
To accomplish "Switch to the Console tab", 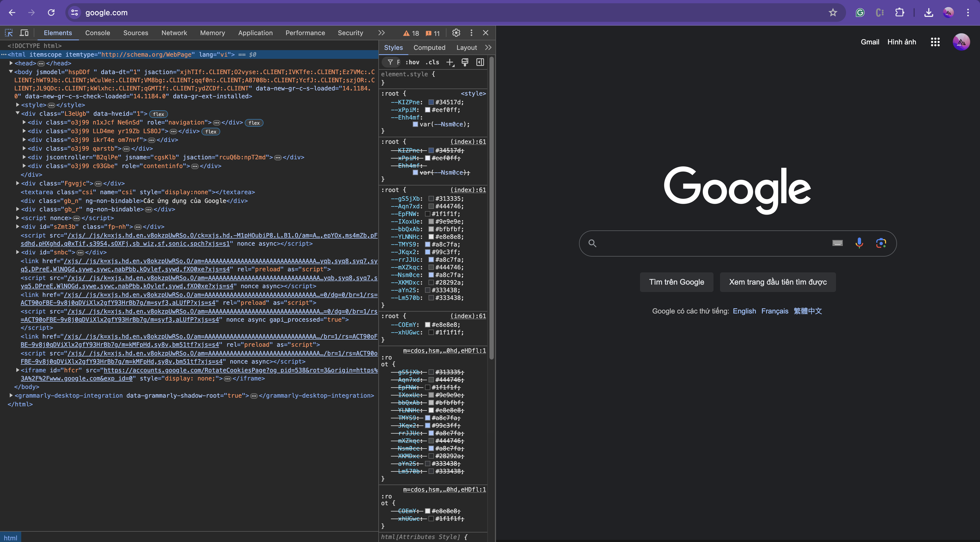I will pyautogui.click(x=98, y=33).
